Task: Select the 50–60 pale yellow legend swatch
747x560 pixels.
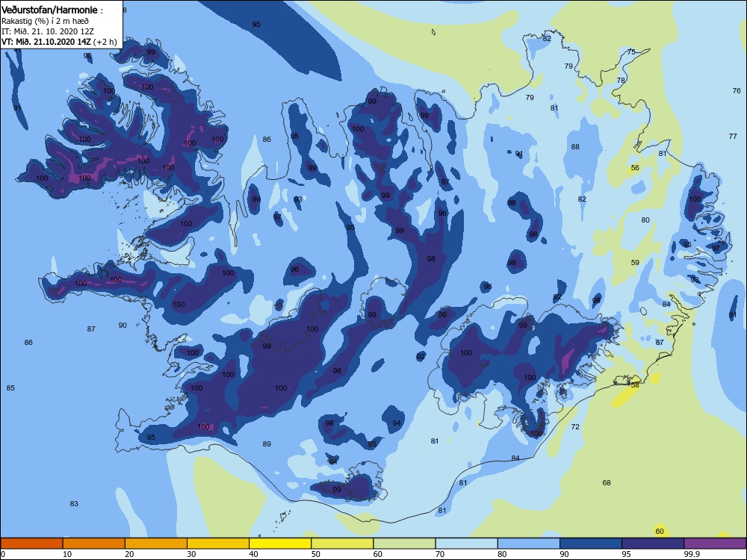Action: click(342, 544)
